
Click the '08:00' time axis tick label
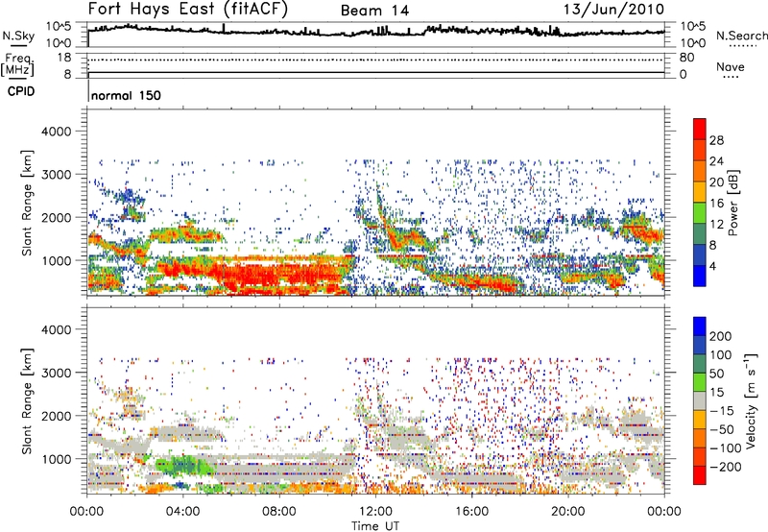pyautogui.click(x=279, y=512)
